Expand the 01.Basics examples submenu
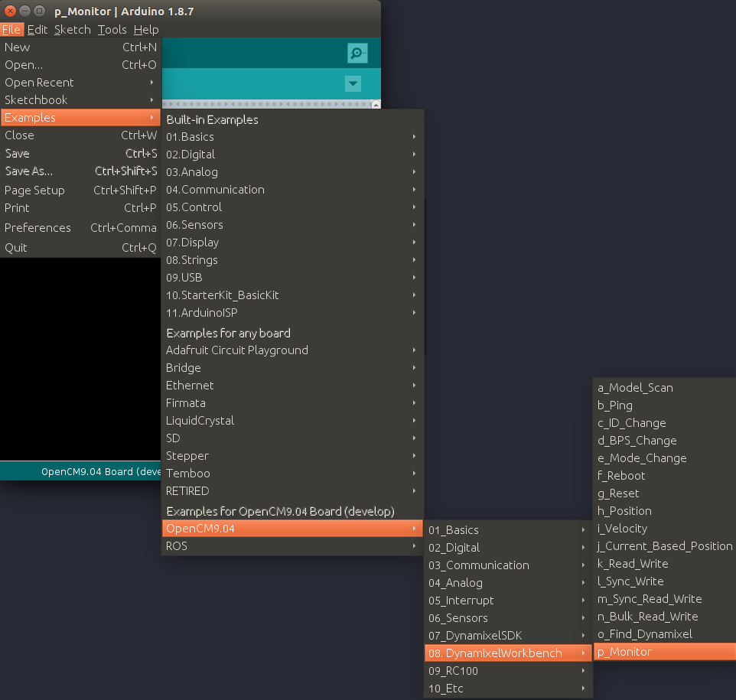The image size is (736, 700). click(x=292, y=137)
